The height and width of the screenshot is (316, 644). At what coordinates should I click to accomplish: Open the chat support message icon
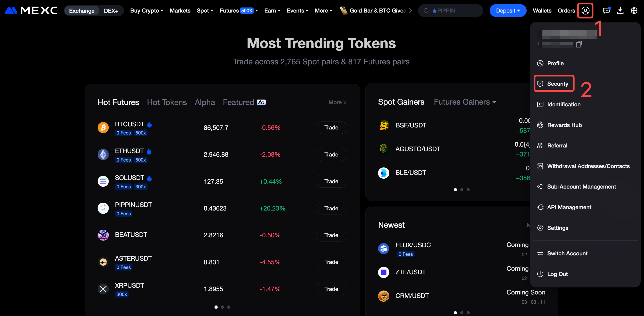coord(606,11)
